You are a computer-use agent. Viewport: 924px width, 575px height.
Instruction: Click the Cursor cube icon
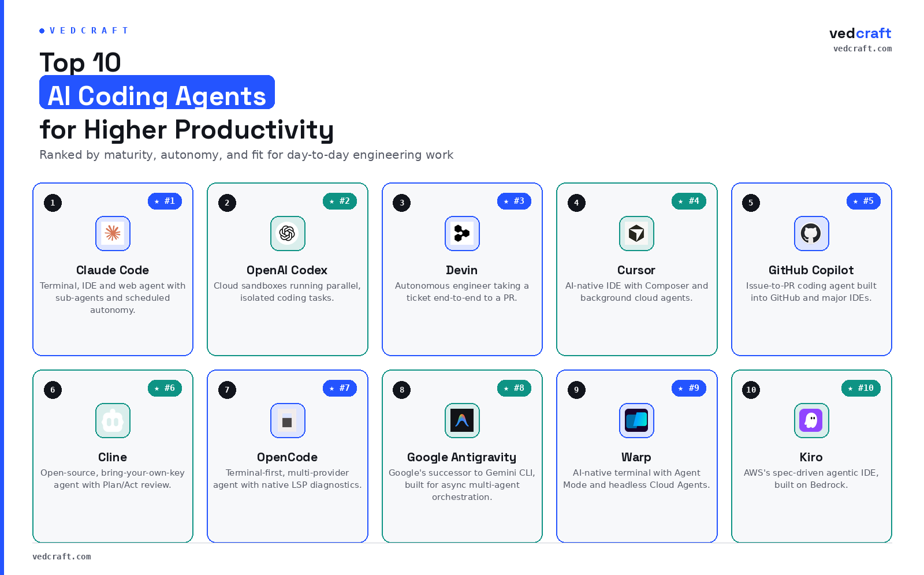click(x=636, y=233)
